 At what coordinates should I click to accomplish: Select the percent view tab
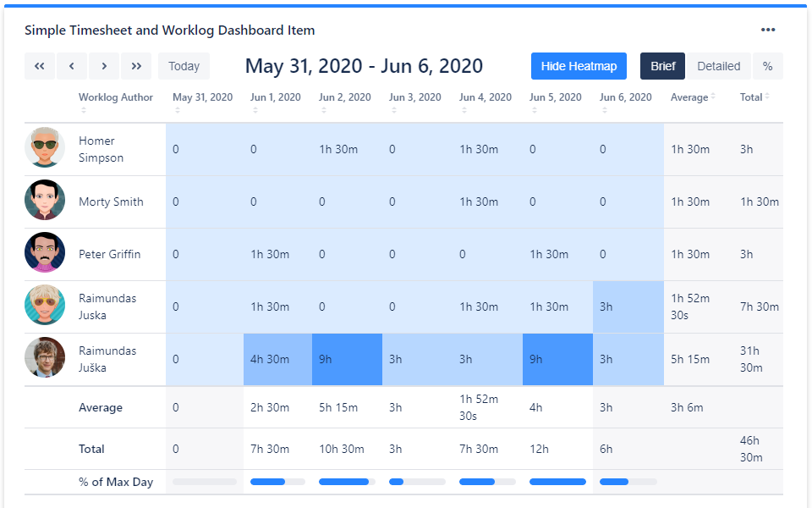coord(768,66)
